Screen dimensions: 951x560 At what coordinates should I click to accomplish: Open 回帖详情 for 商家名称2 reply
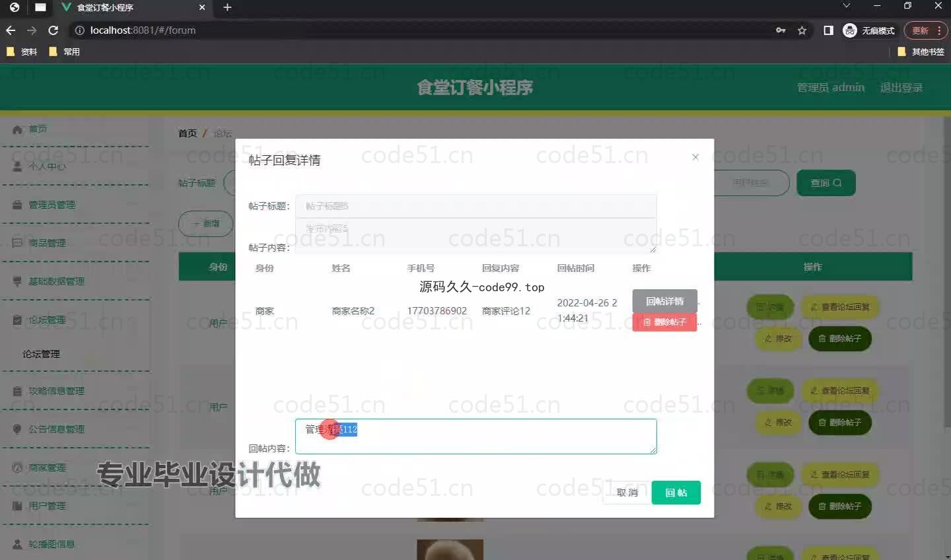[664, 301]
